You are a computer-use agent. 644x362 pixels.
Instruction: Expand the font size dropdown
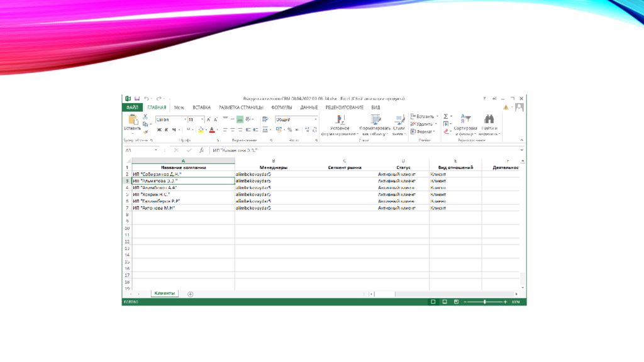(202, 119)
